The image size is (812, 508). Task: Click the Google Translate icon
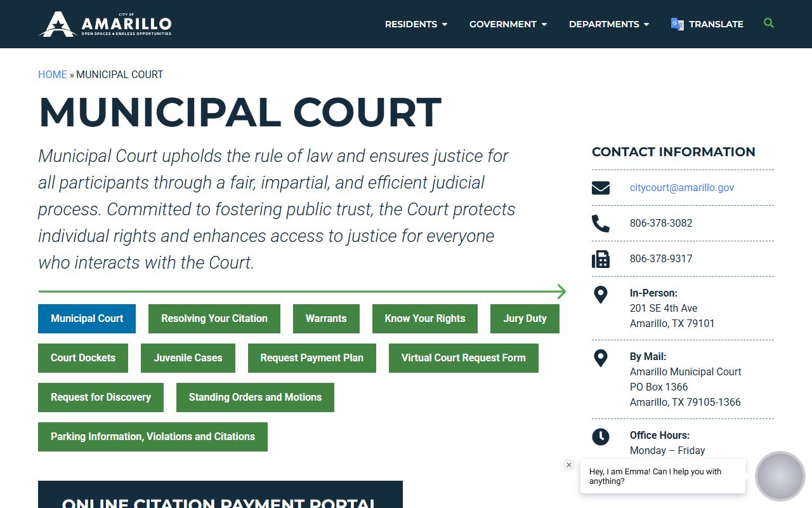coord(677,24)
